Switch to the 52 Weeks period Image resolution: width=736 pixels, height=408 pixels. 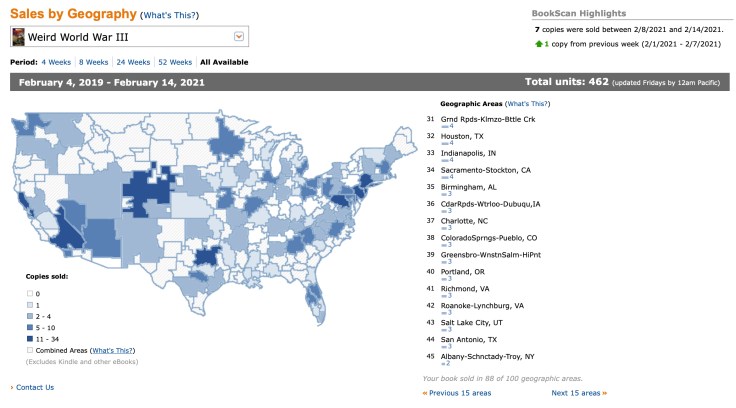pos(177,62)
